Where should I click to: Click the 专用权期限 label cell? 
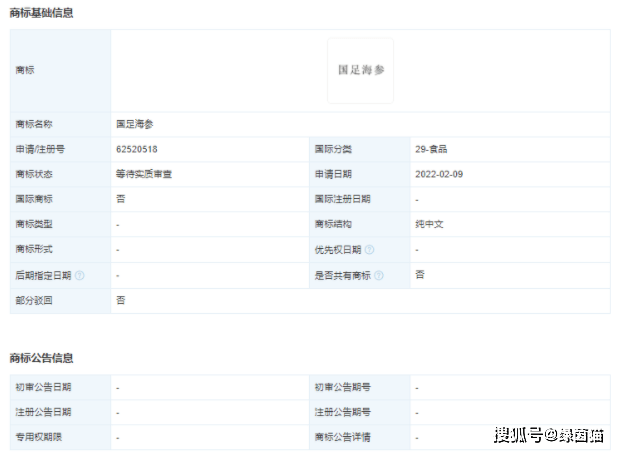click(60, 437)
